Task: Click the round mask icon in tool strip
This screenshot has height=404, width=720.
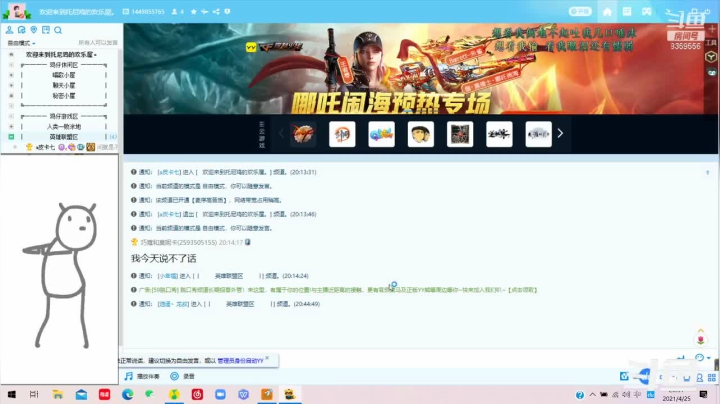Action: click(712, 73)
